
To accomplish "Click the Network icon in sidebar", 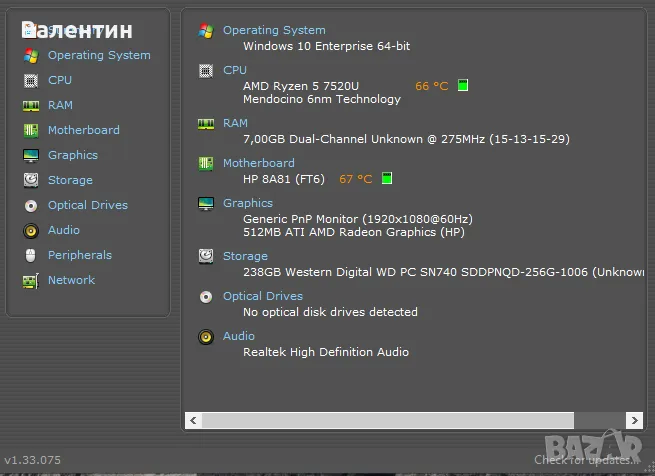I will click(30, 280).
